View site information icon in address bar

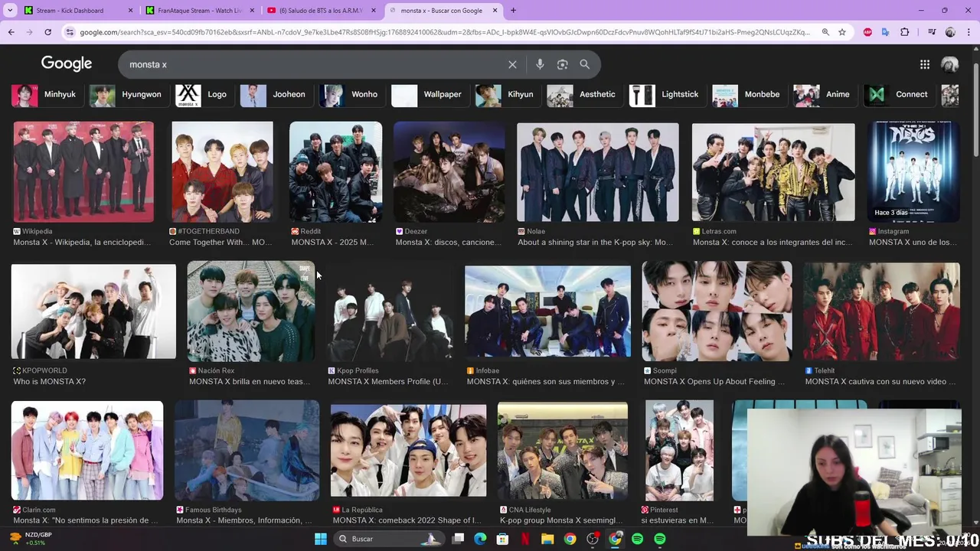click(70, 32)
